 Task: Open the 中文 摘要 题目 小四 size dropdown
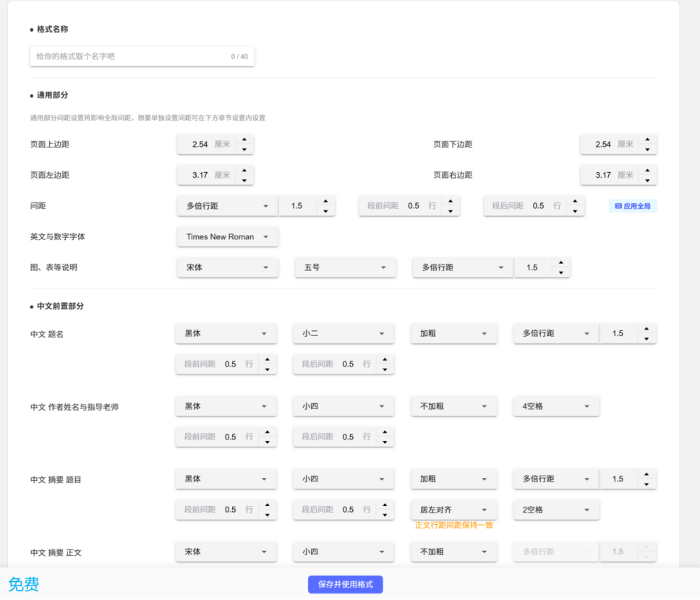click(x=343, y=479)
